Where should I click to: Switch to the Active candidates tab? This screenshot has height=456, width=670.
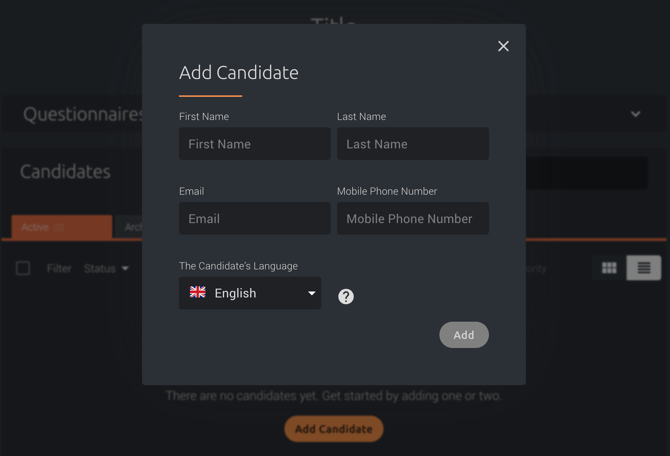(x=62, y=227)
